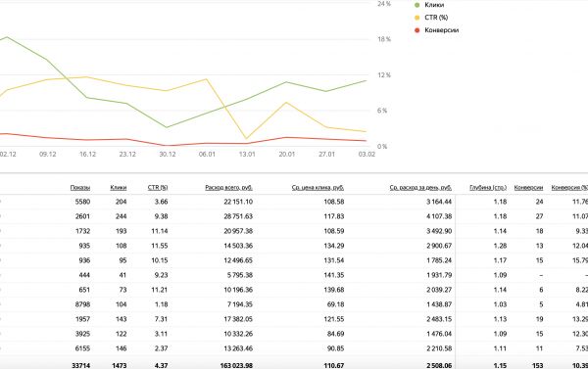The width and height of the screenshot is (588, 369).
Task: Select the impressions value 2601
Action: click(x=82, y=216)
